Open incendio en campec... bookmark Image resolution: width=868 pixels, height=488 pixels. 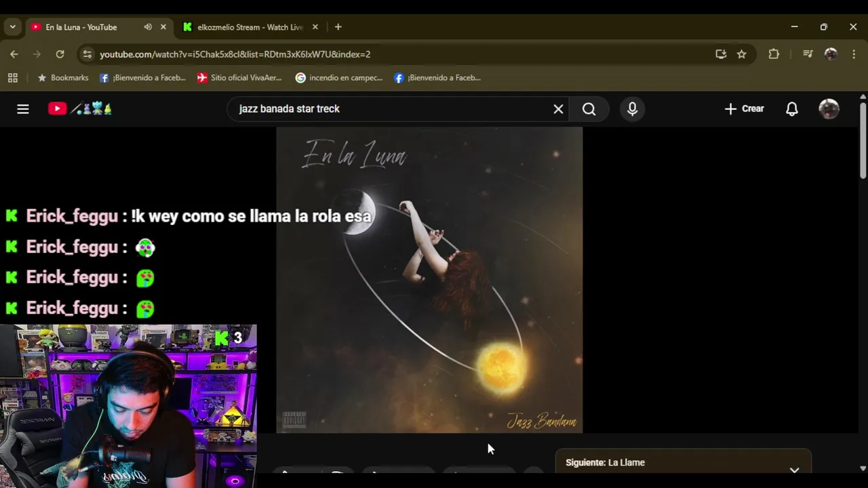click(x=339, y=78)
